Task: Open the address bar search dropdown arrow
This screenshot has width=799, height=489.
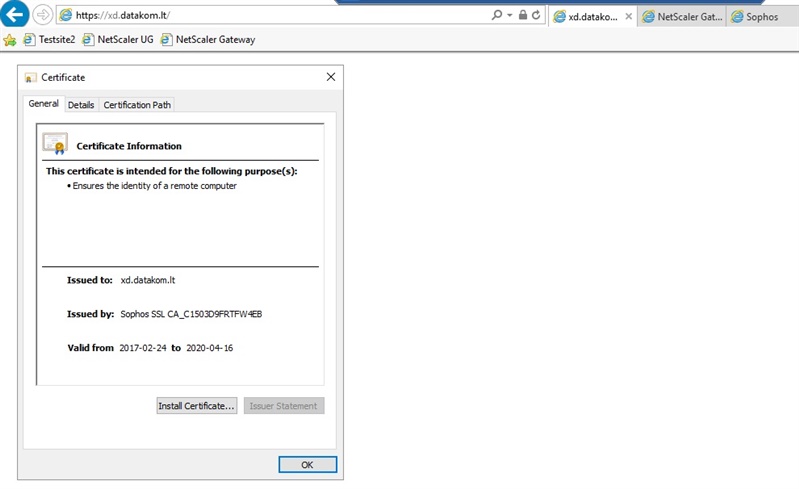Action: coord(510,15)
